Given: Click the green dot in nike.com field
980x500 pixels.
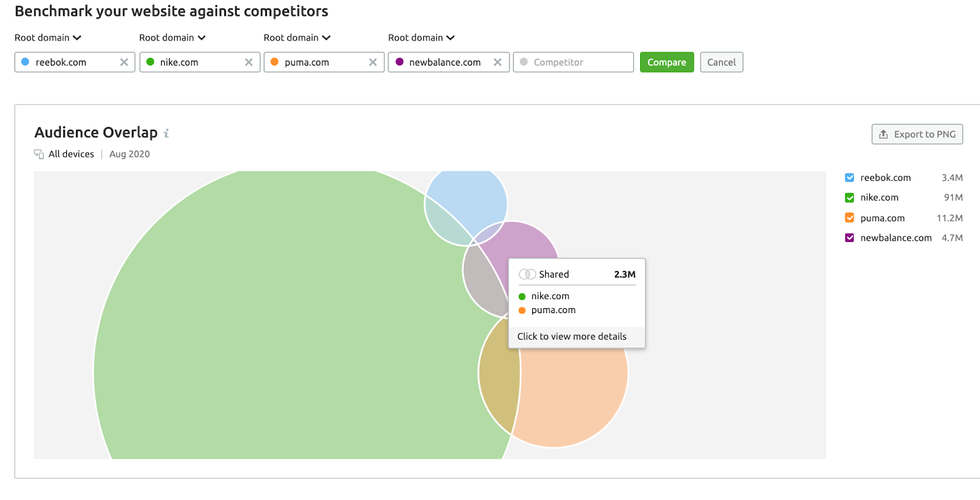Looking at the screenshot, I should pos(150,62).
